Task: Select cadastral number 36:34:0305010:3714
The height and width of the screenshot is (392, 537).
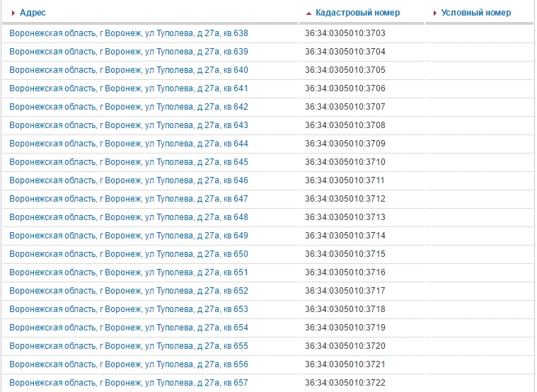Action: 345,236
